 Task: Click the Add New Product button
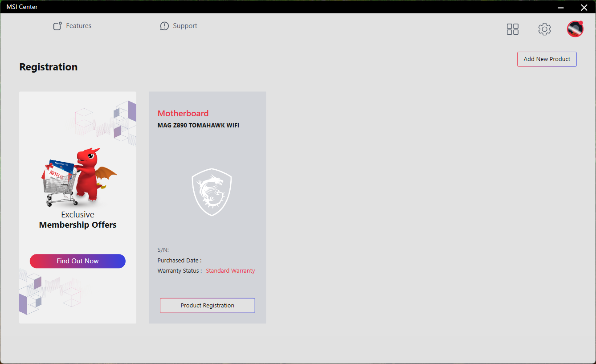(547, 59)
